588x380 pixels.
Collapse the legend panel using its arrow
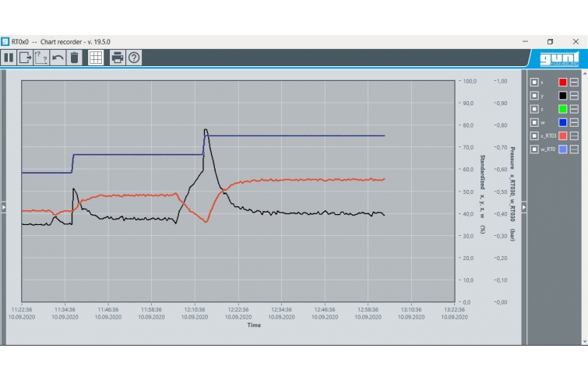(x=524, y=206)
